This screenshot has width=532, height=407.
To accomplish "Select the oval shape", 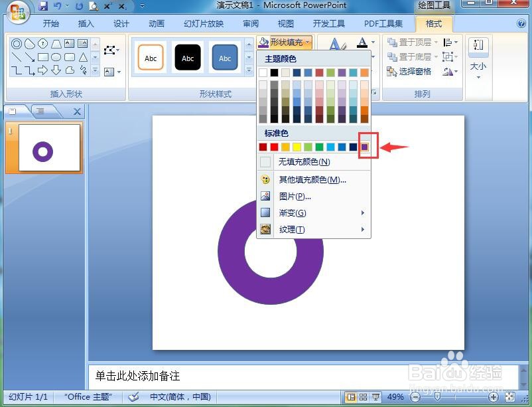I will tap(56, 57).
